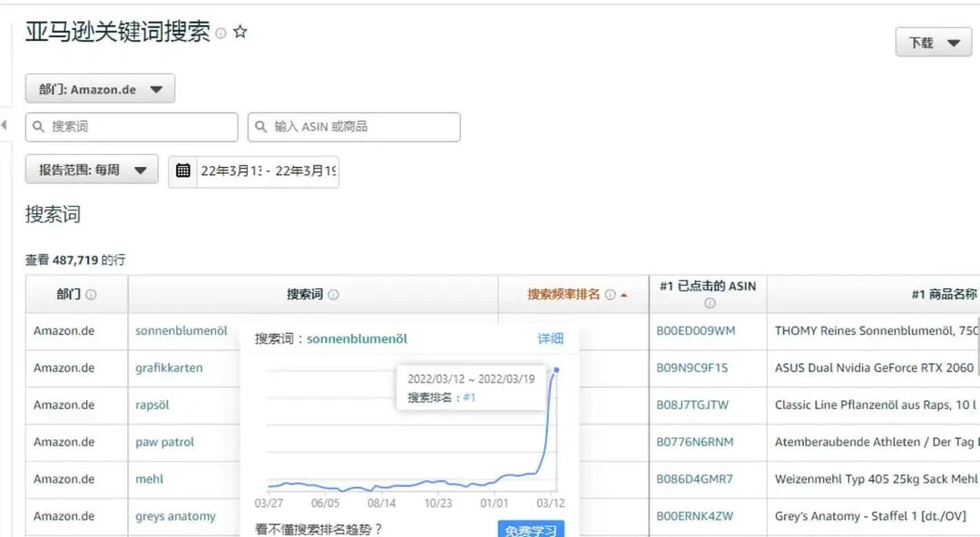The image size is (980, 537).
Task: Open the 下载 download dropdown
Action: [933, 42]
